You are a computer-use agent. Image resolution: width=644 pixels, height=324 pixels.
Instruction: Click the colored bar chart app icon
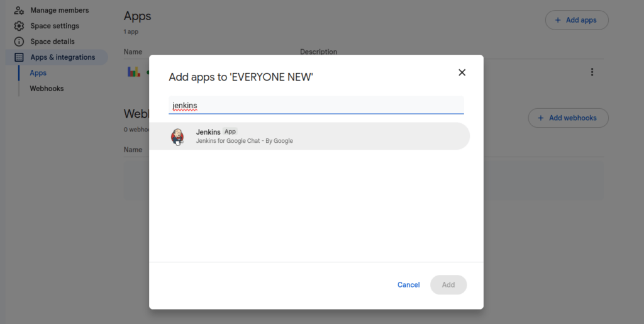point(133,72)
